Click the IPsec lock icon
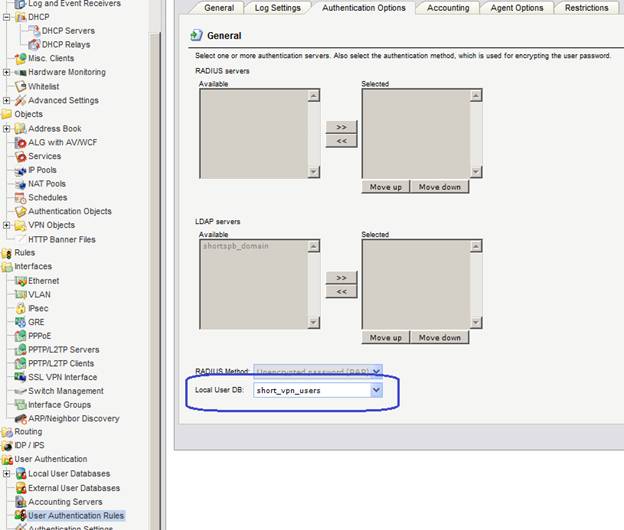This screenshot has height=530, width=624. pos(20,308)
